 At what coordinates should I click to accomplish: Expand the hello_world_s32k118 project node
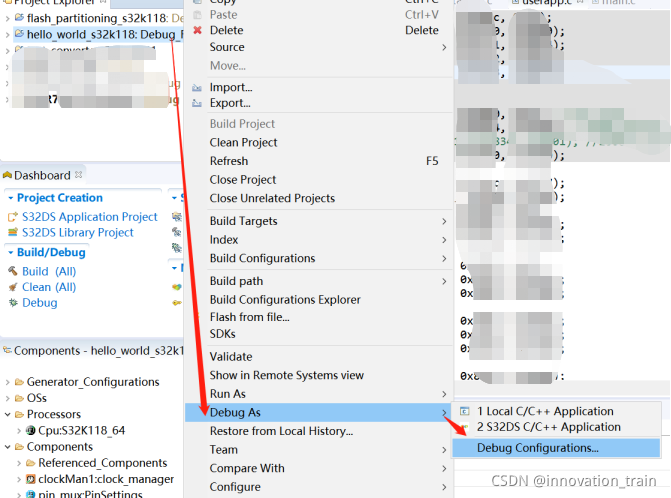[x=7, y=35]
